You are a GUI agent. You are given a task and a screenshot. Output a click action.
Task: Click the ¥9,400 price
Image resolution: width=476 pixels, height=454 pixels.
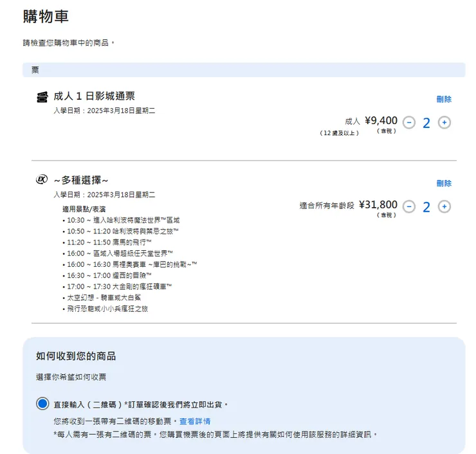click(x=381, y=121)
